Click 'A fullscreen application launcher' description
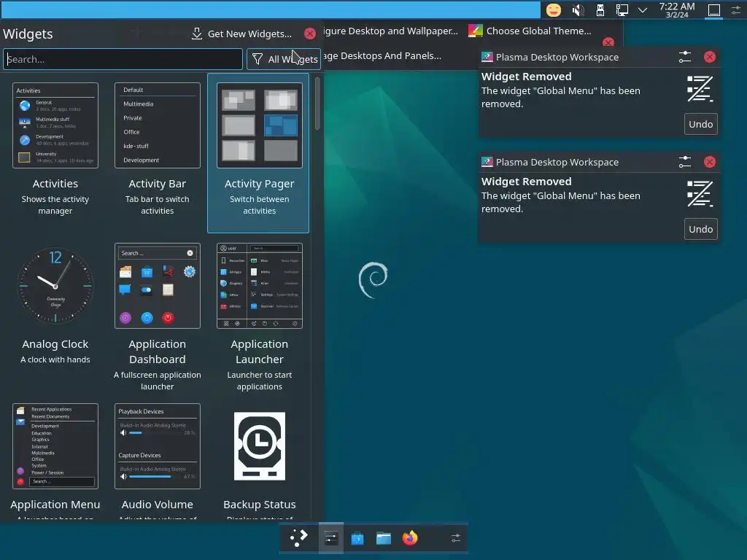747x560 pixels. point(158,381)
